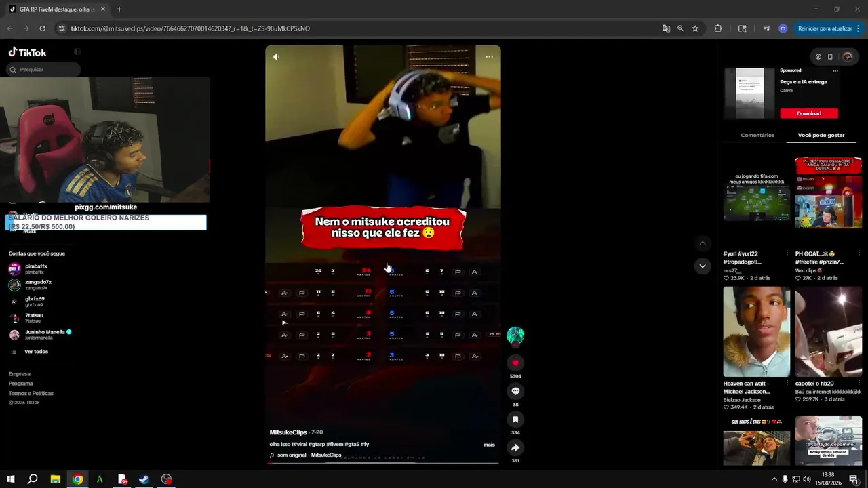Screen dimensions: 868x488
Task: Click the #gtarp hashtag in caption
Action: click(317, 445)
